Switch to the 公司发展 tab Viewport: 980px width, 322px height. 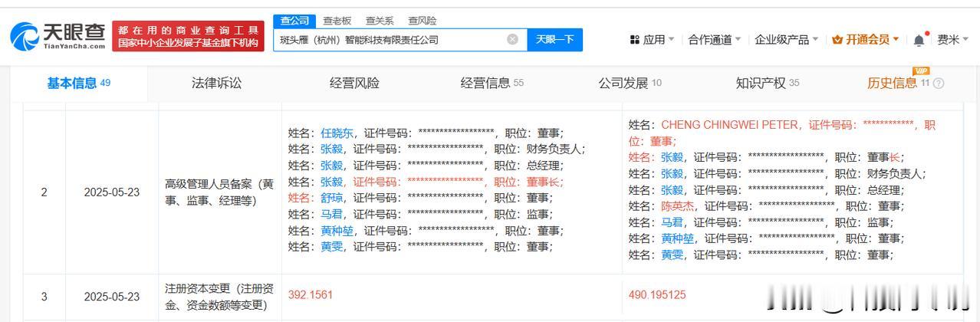pyautogui.click(x=630, y=83)
